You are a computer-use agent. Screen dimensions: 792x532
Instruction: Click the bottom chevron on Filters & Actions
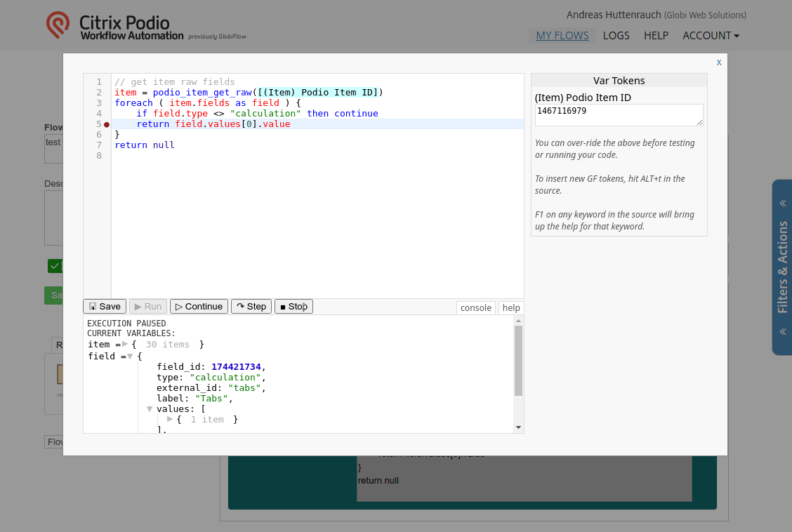coord(782,331)
